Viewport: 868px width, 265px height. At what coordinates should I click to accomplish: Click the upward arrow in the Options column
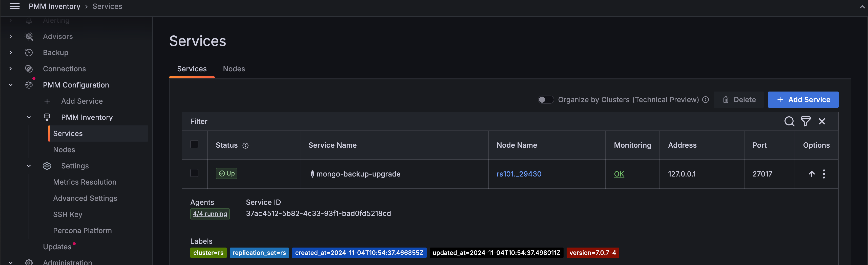[811, 174]
